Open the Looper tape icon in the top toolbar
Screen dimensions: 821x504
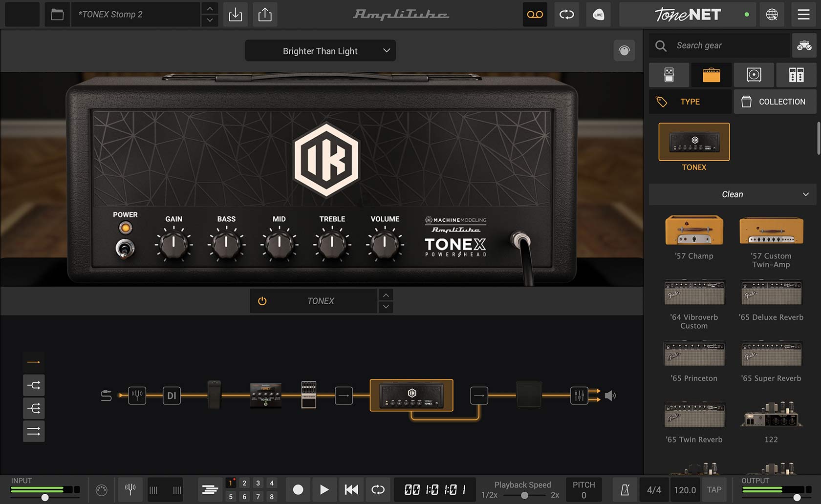coord(535,15)
